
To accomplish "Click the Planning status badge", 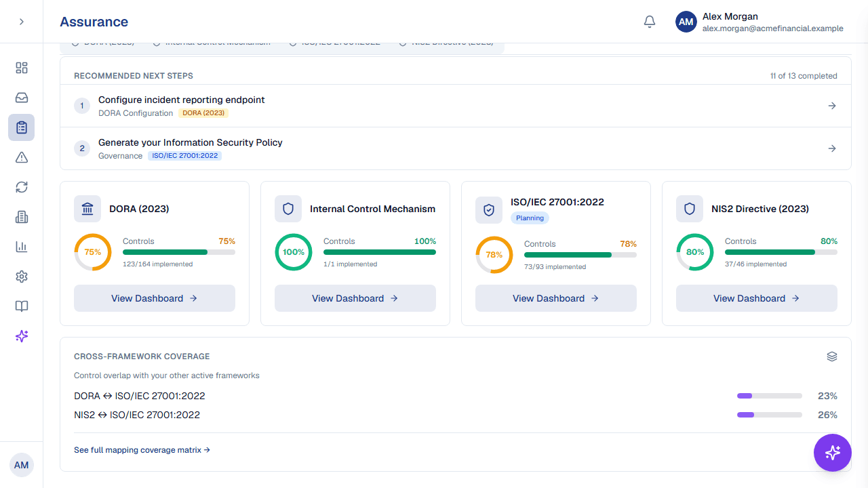I will (x=530, y=218).
